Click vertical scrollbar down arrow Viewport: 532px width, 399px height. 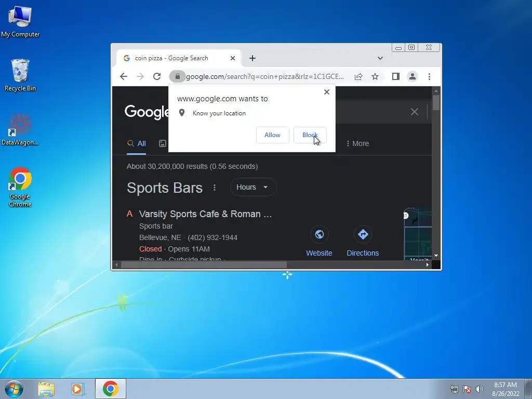(436, 256)
